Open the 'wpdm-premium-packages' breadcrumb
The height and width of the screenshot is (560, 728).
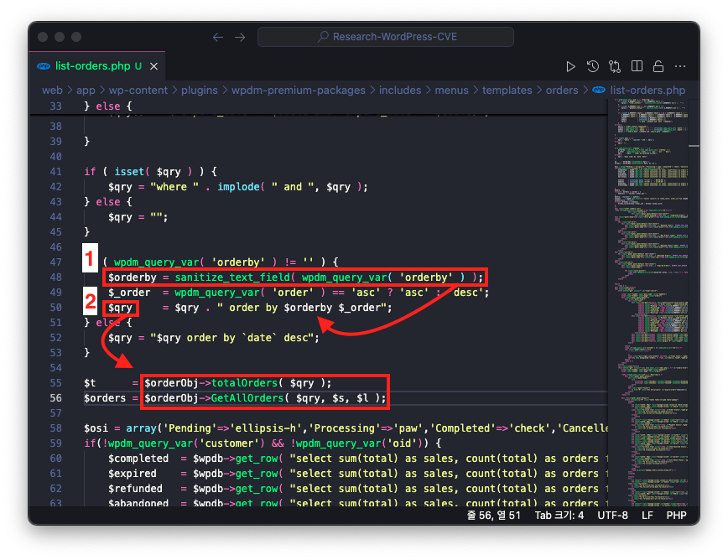coord(299,90)
